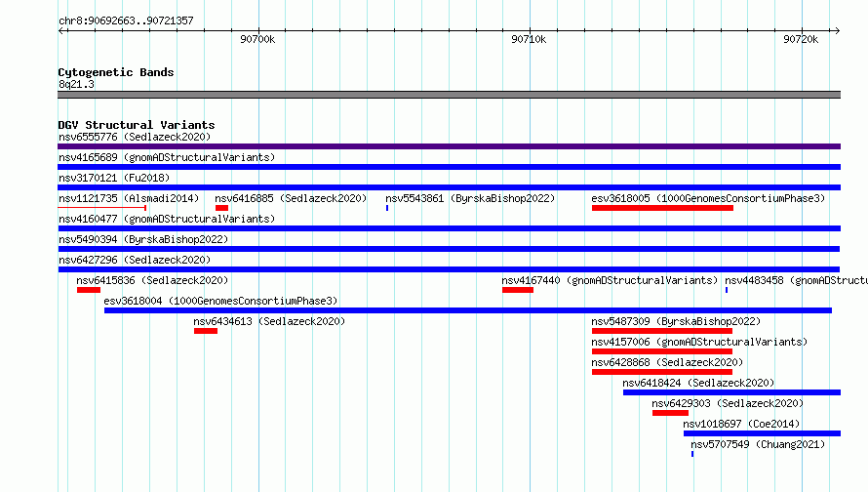868x492 pixels.
Task: Click the chr8:90692663..90721357 coordinate text
Action: click(x=126, y=20)
